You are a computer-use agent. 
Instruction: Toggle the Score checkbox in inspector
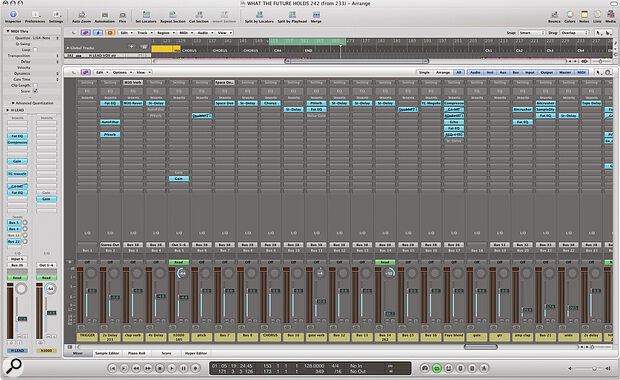pos(35,91)
